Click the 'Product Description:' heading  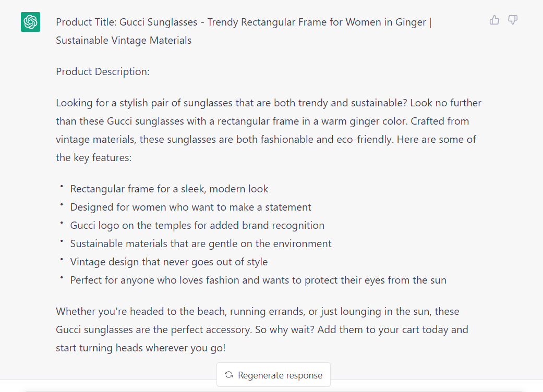pos(103,71)
